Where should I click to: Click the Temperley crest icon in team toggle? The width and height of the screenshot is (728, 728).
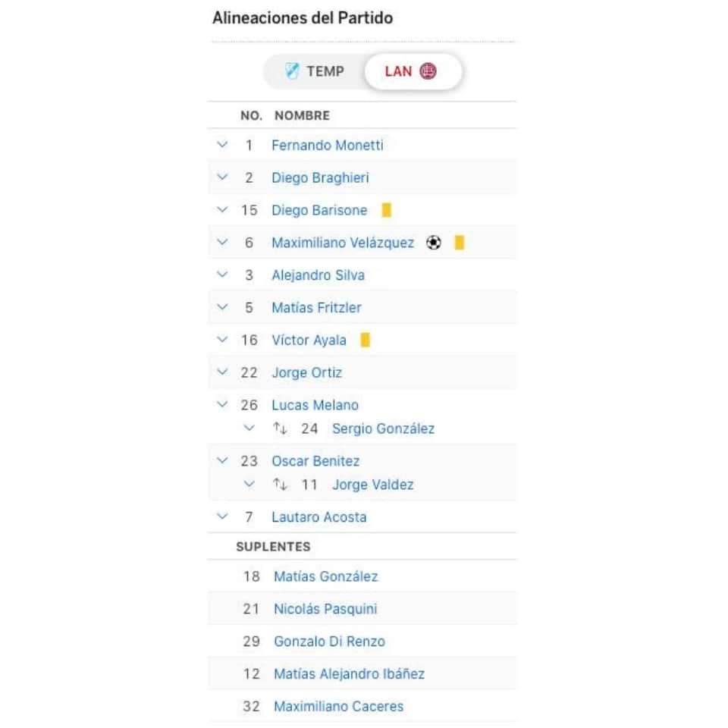[x=292, y=71]
